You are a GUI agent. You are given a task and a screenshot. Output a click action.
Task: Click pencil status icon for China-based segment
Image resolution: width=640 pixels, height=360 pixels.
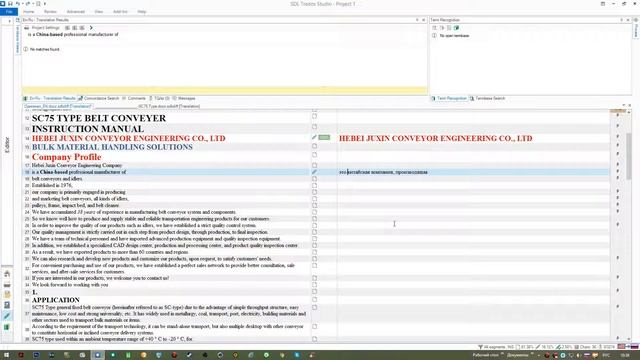tap(314, 172)
